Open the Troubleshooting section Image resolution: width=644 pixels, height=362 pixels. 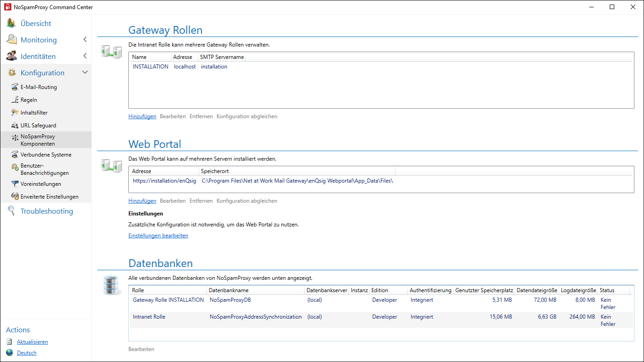click(47, 211)
